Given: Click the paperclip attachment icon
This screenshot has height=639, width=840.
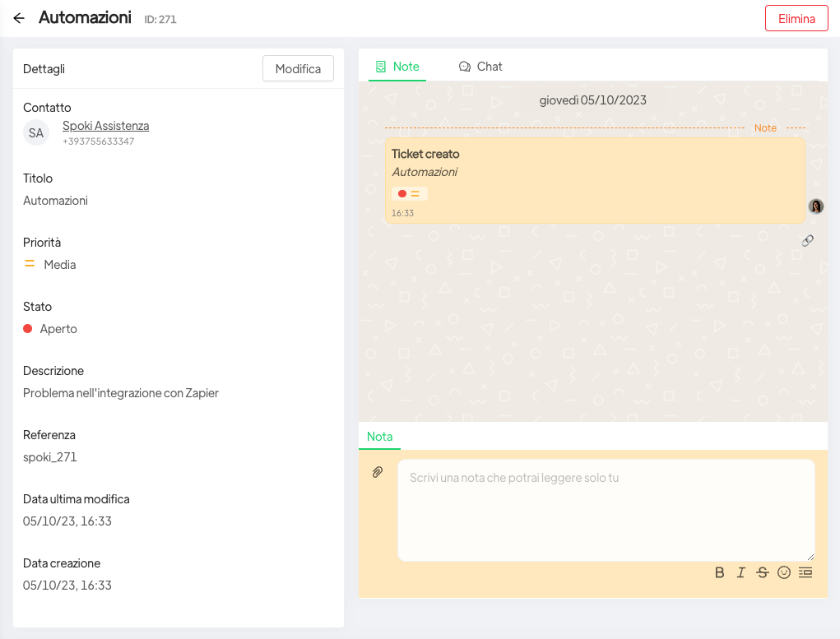Looking at the screenshot, I should coord(378,472).
